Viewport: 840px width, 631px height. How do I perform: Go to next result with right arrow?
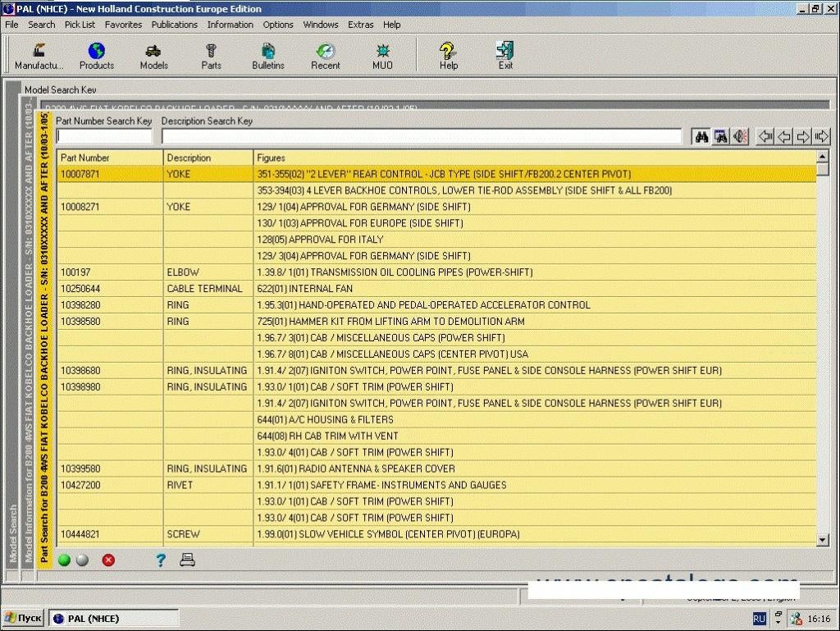tap(802, 137)
